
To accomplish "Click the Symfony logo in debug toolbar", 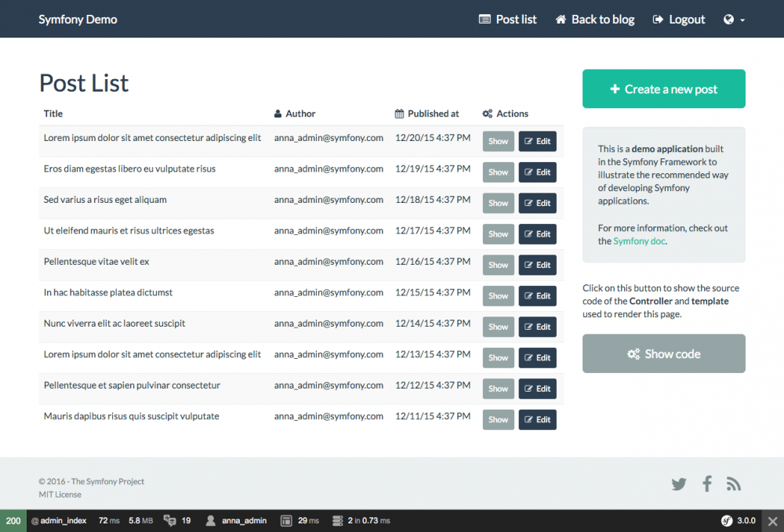I will tap(727, 520).
